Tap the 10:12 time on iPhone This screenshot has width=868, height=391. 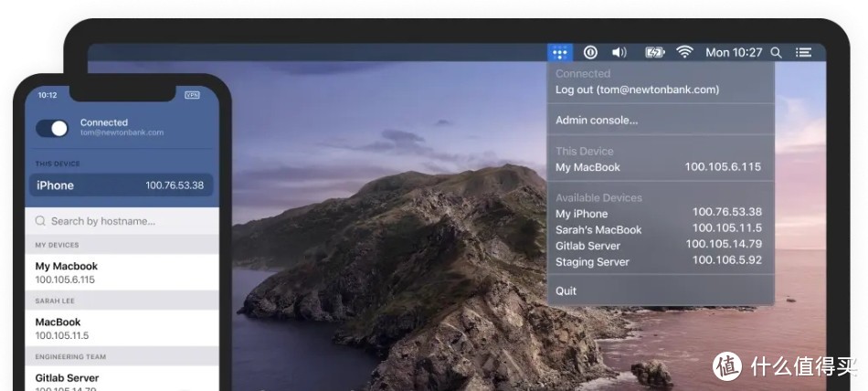point(47,95)
